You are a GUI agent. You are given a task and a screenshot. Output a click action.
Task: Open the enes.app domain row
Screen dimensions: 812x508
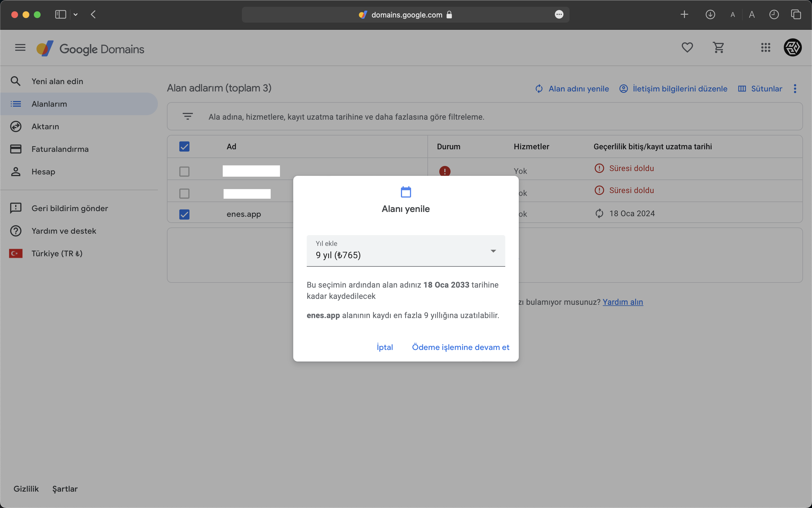(244, 214)
